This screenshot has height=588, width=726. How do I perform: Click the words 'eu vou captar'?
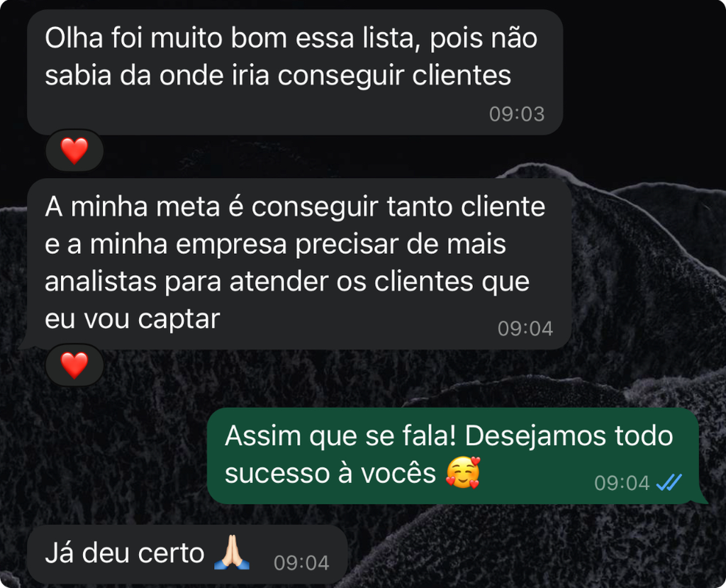pyautogui.click(x=133, y=318)
